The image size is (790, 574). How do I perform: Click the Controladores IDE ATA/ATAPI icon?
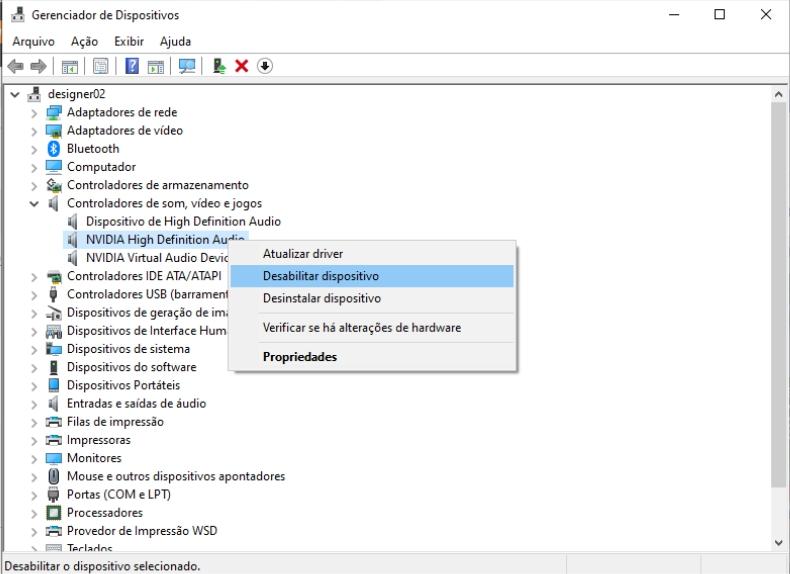tap(53, 276)
